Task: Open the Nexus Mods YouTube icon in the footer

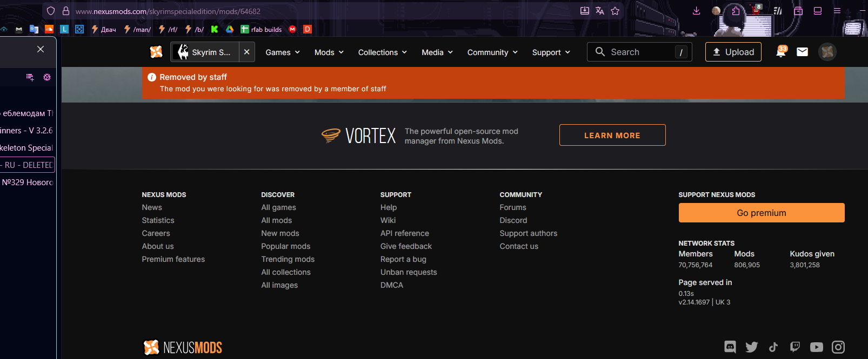Action: (x=817, y=347)
